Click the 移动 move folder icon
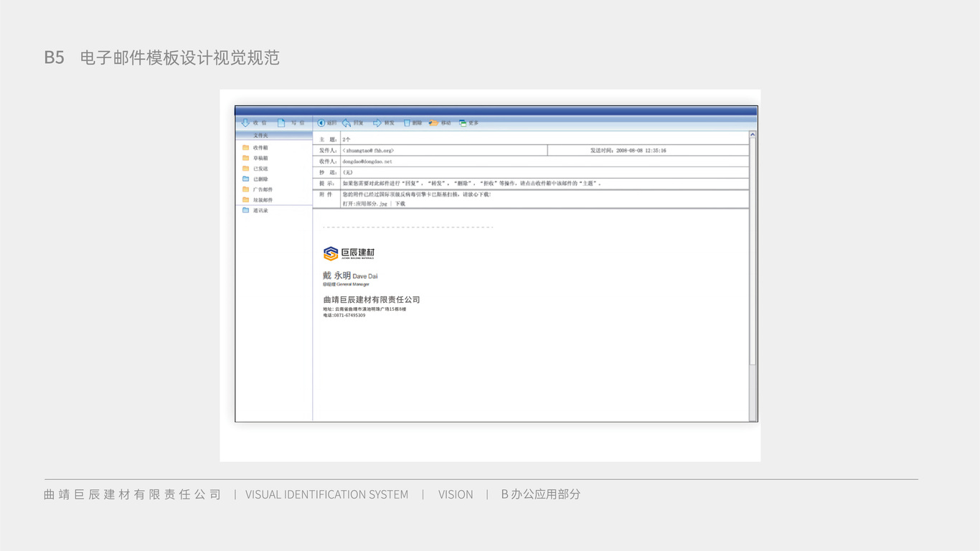980x551 pixels. click(x=433, y=123)
